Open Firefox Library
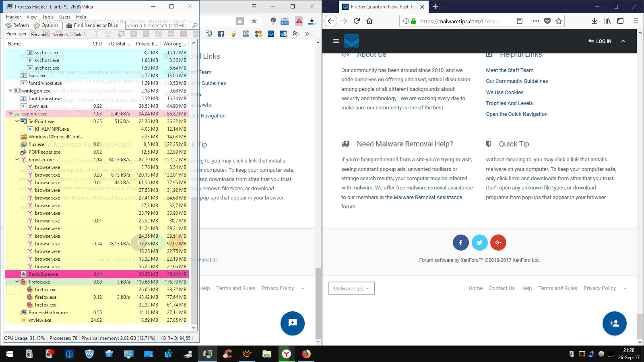The image size is (644, 362). [607, 21]
